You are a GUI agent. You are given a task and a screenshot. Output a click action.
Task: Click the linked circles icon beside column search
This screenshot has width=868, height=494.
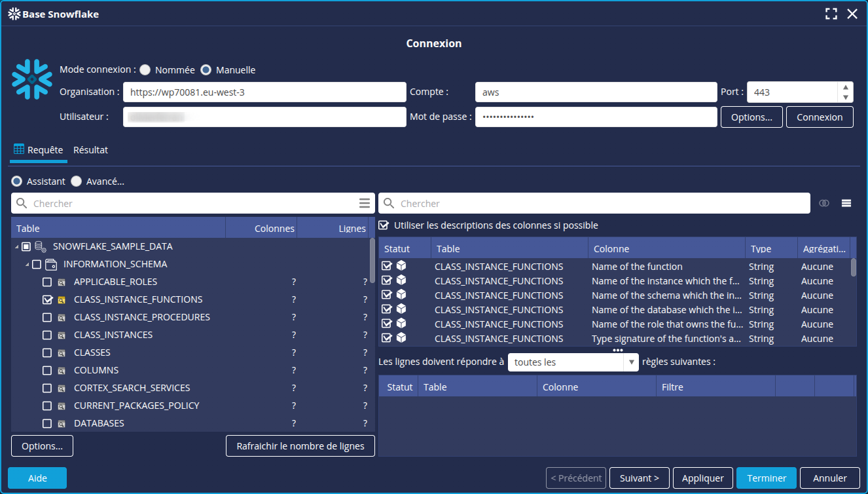pyautogui.click(x=824, y=203)
